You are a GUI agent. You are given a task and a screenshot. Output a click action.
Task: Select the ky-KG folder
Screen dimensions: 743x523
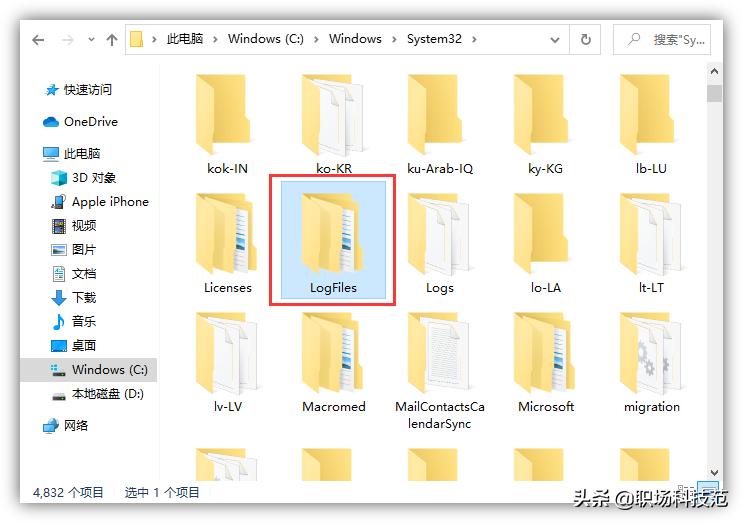pos(545,124)
